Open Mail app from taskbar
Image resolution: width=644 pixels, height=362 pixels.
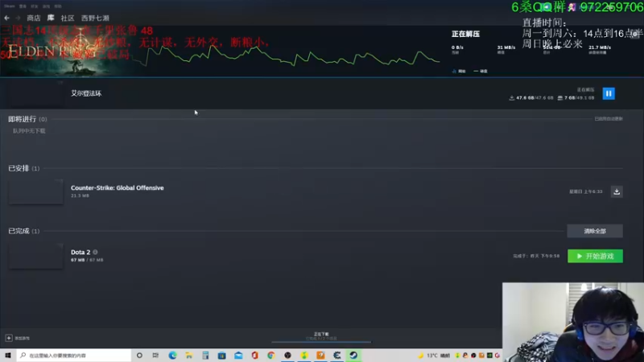238,356
